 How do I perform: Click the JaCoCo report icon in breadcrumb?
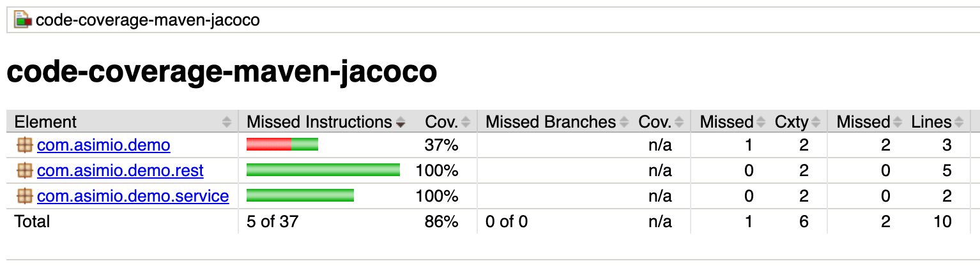click(24, 20)
